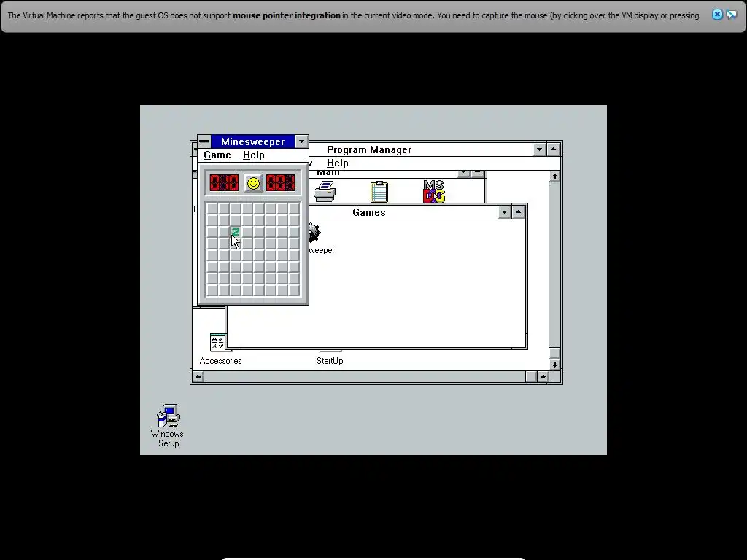
Task: Dismiss the VM mouse pointer integration notification
Action: (x=717, y=15)
